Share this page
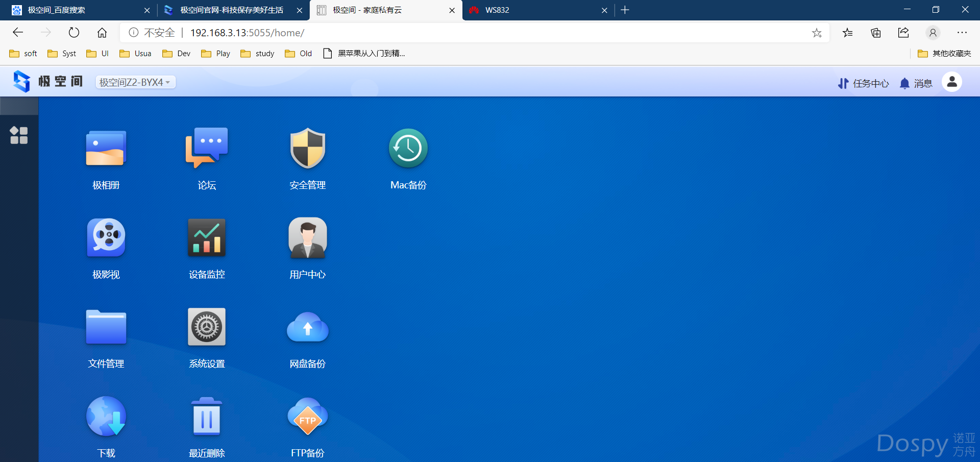This screenshot has width=980, height=462. 903,33
